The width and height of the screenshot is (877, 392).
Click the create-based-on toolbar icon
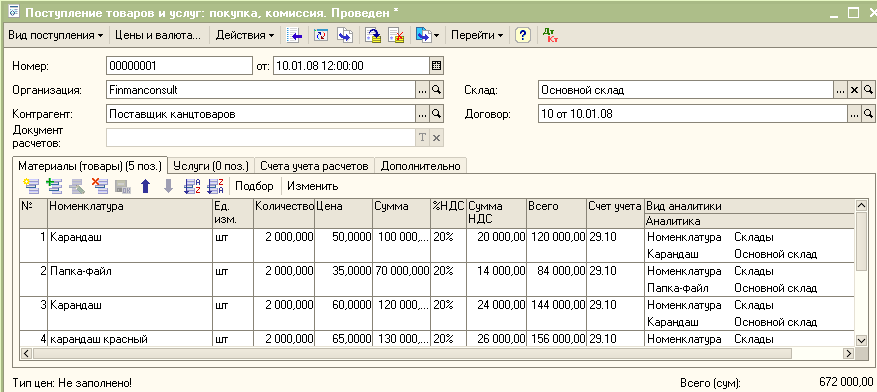point(423,35)
